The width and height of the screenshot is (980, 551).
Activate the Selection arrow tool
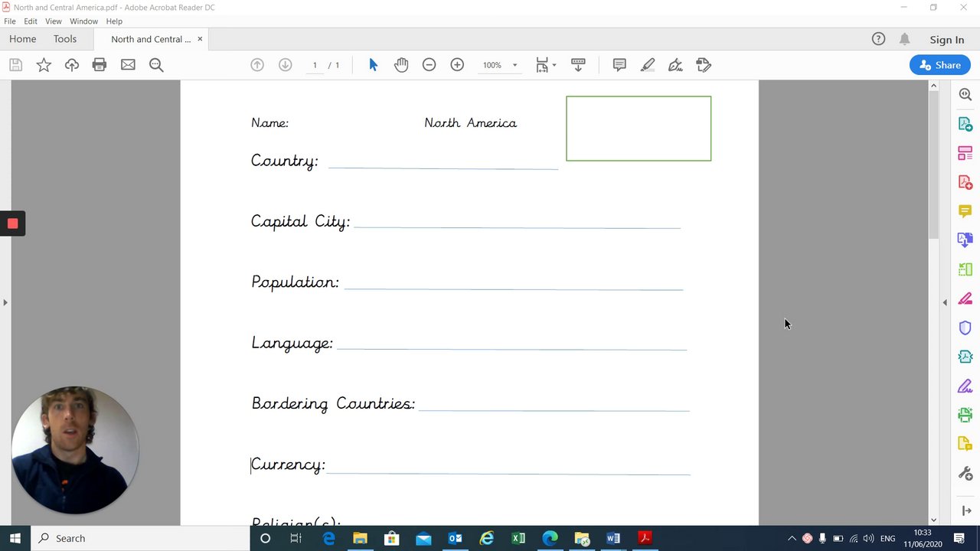(x=373, y=65)
